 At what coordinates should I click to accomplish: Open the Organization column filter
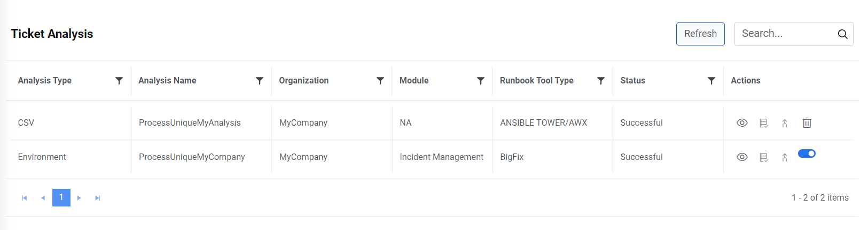click(380, 81)
